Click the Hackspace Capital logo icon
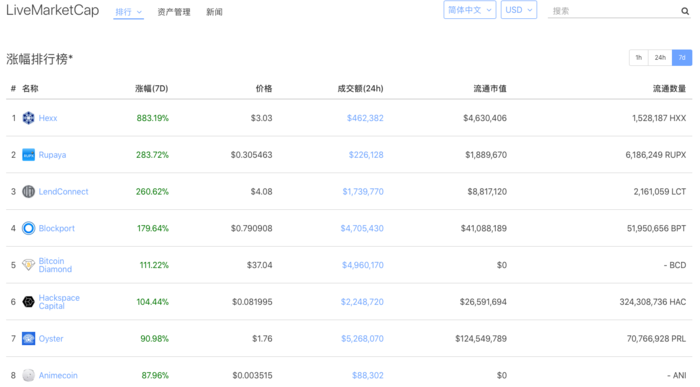The width and height of the screenshot is (700, 387). pos(29,302)
